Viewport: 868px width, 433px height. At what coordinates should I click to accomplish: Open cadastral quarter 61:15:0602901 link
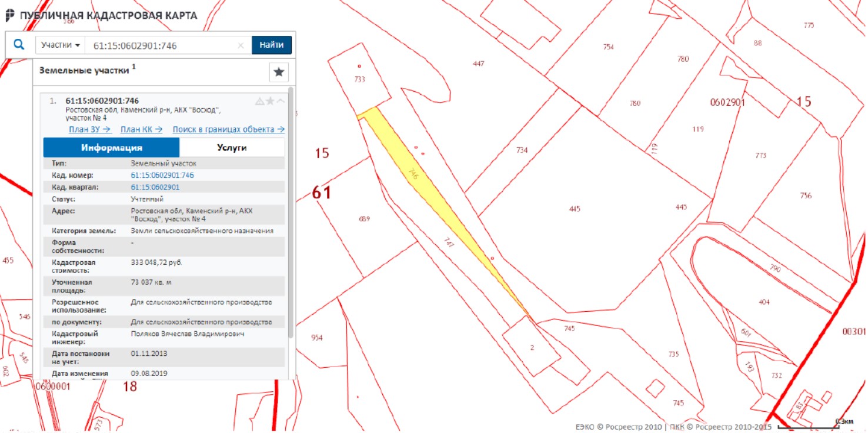pos(155,187)
